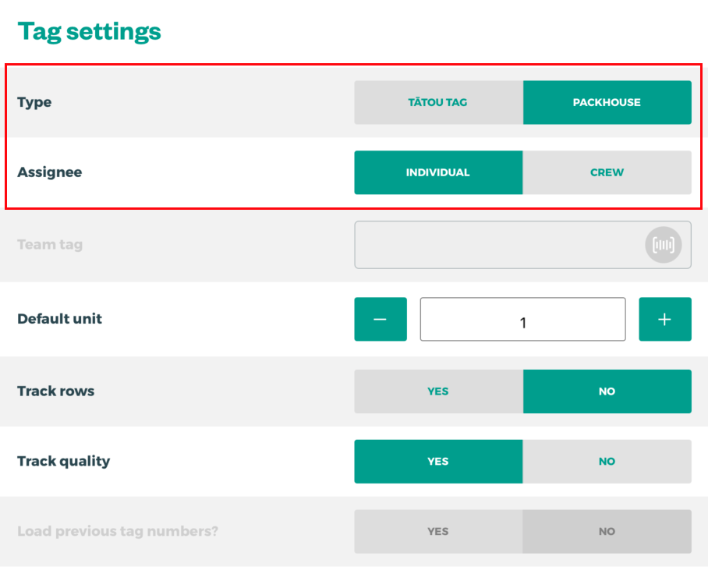Screen dimensions: 708x588
Task: Set assignee to INDIVIDUAL
Action: click(x=438, y=172)
